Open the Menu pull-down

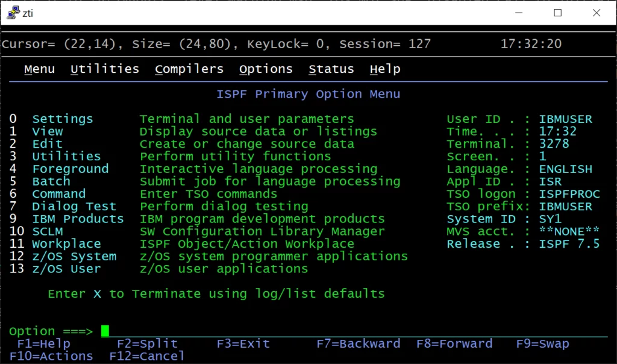(39, 69)
